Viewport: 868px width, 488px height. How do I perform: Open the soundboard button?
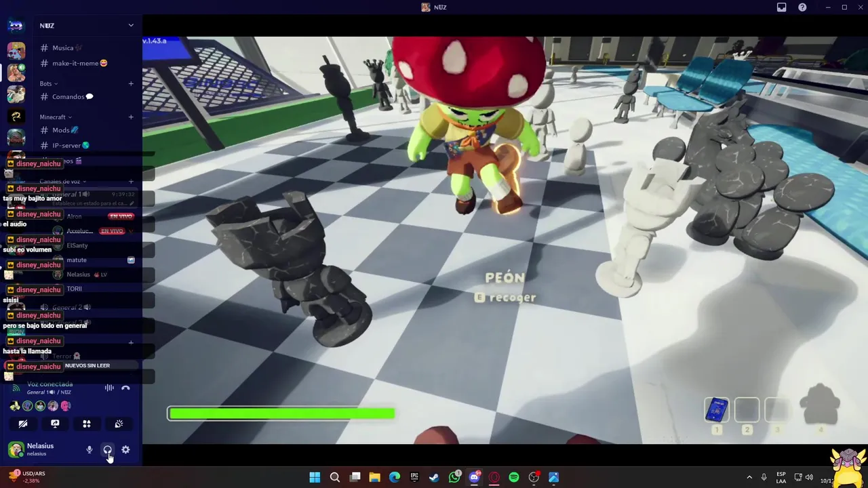[119, 424]
